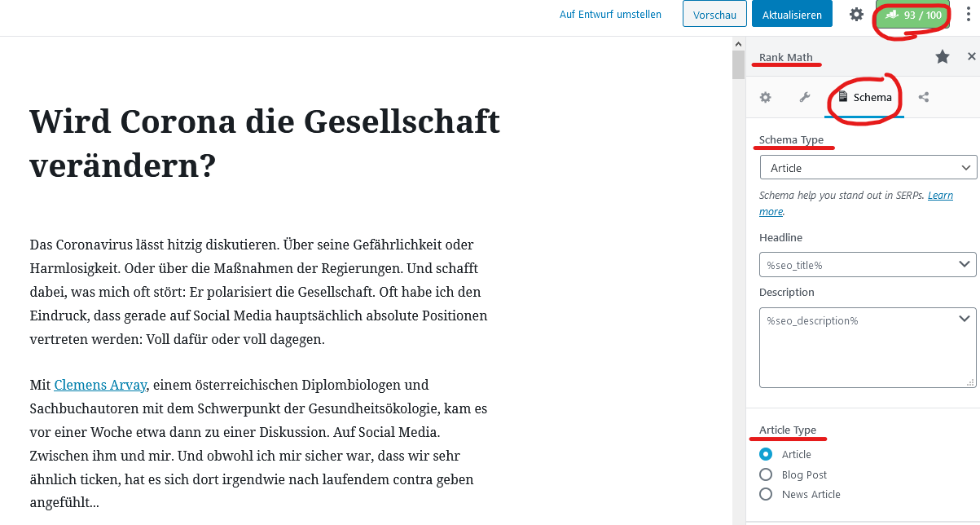This screenshot has width=980, height=525.
Task: Choose Blog Post as Article Type
Action: click(x=766, y=474)
